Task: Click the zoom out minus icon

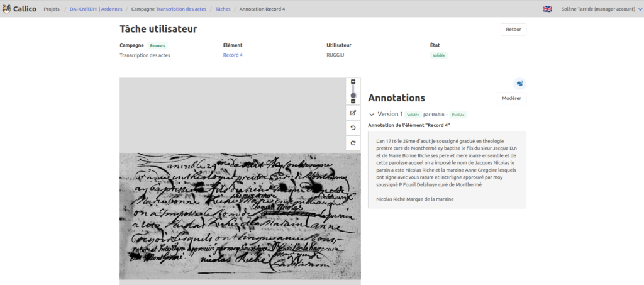Action: [353, 101]
